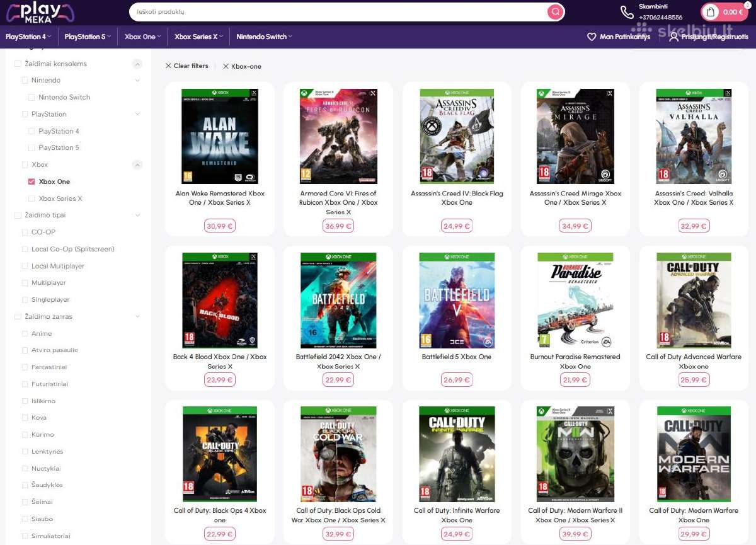This screenshot has width=756, height=545.
Task: Open the Call of Duty Infinite Warfare cover
Action: 457,454
